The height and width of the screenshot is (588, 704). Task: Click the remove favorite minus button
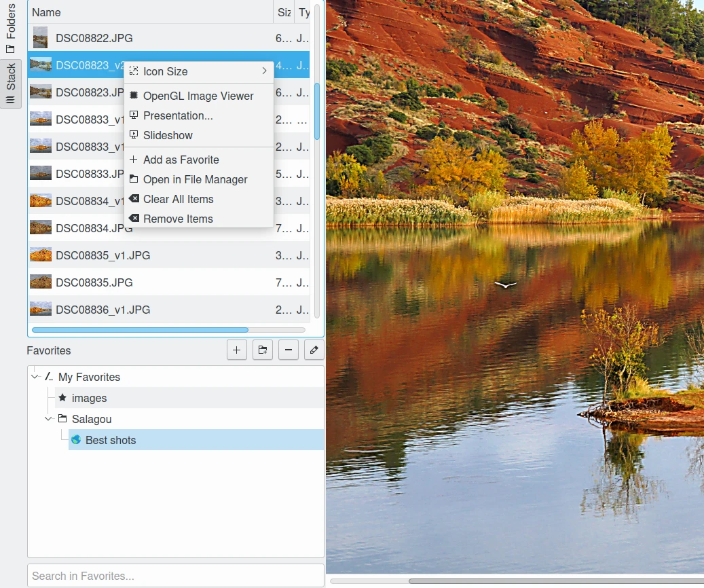coord(289,350)
